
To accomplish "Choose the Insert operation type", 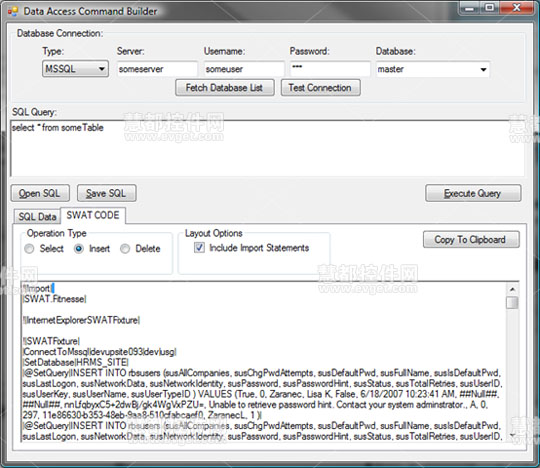I will tap(79, 249).
